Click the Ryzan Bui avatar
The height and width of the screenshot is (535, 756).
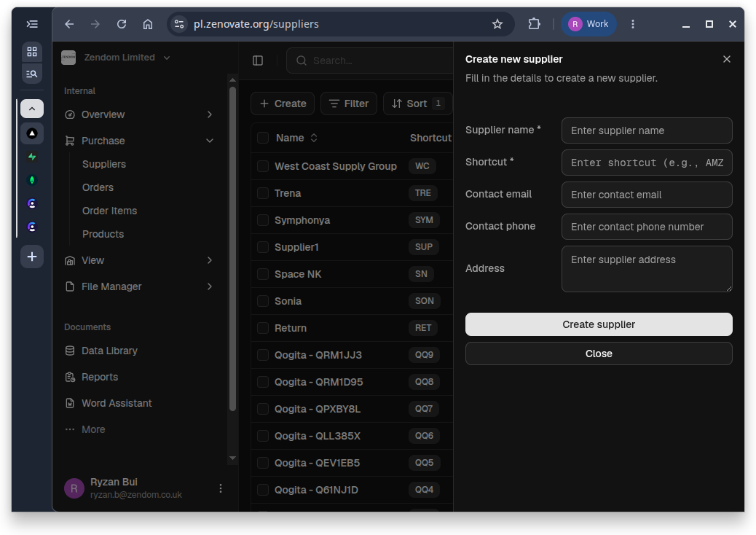[x=74, y=488]
